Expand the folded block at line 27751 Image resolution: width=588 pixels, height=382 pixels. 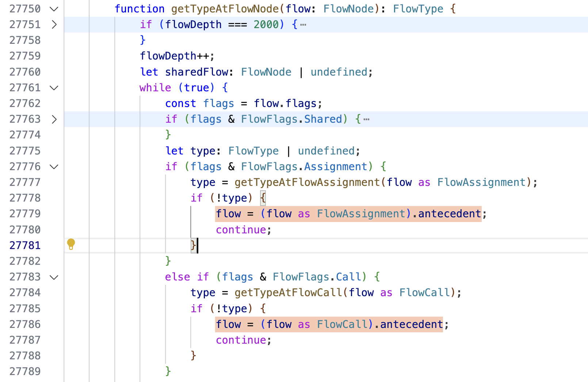pyautogui.click(x=54, y=24)
